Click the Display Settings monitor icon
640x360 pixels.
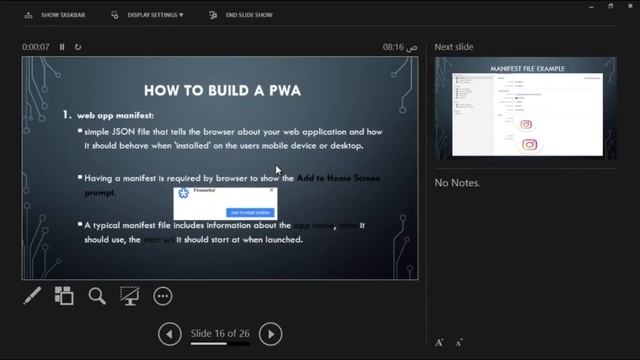tap(115, 15)
